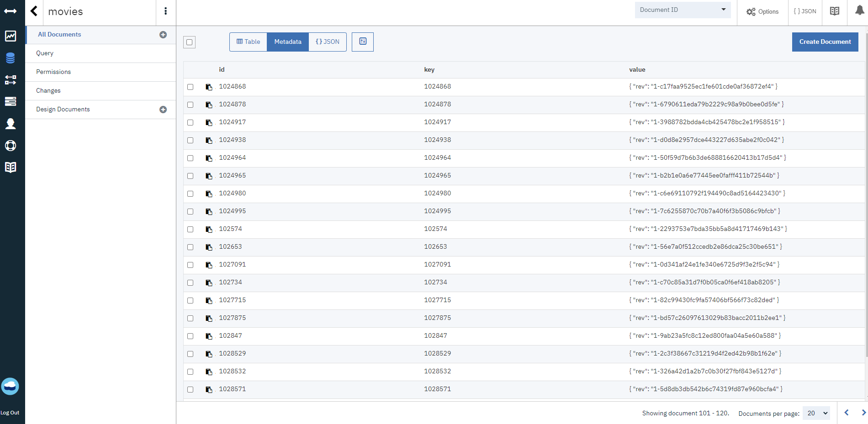Open the Permissions section
868x424 pixels.
(53, 72)
